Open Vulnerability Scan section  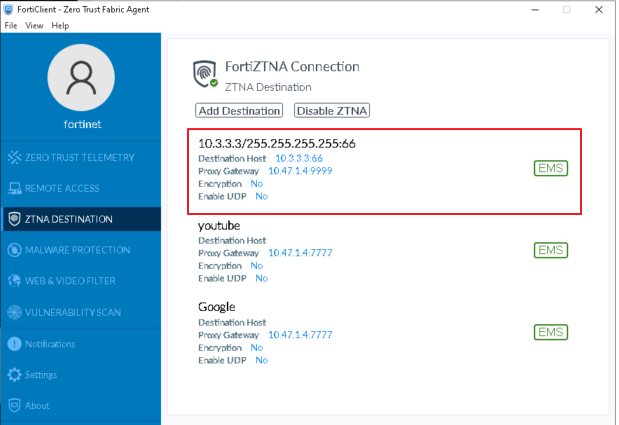(81, 312)
